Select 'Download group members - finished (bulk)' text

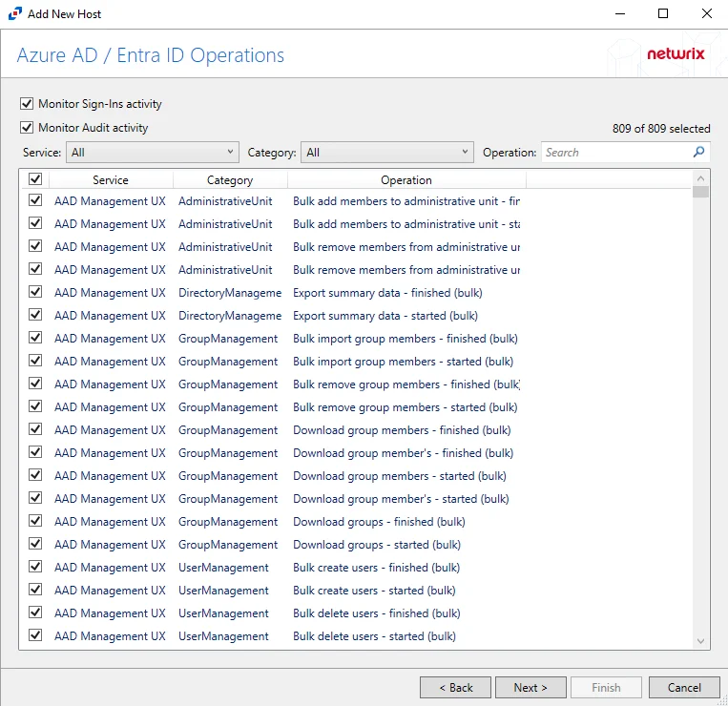[x=402, y=430]
